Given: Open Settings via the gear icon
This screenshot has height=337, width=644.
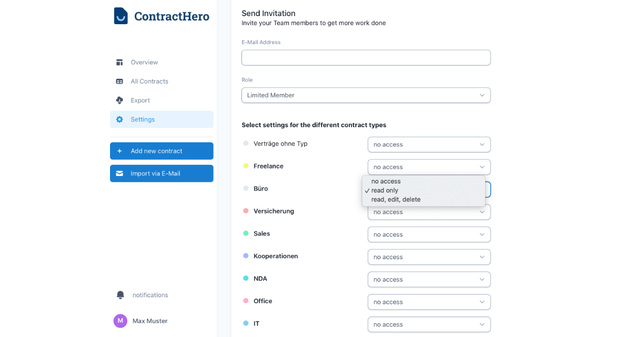Looking at the screenshot, I should [x=120, y=119].
